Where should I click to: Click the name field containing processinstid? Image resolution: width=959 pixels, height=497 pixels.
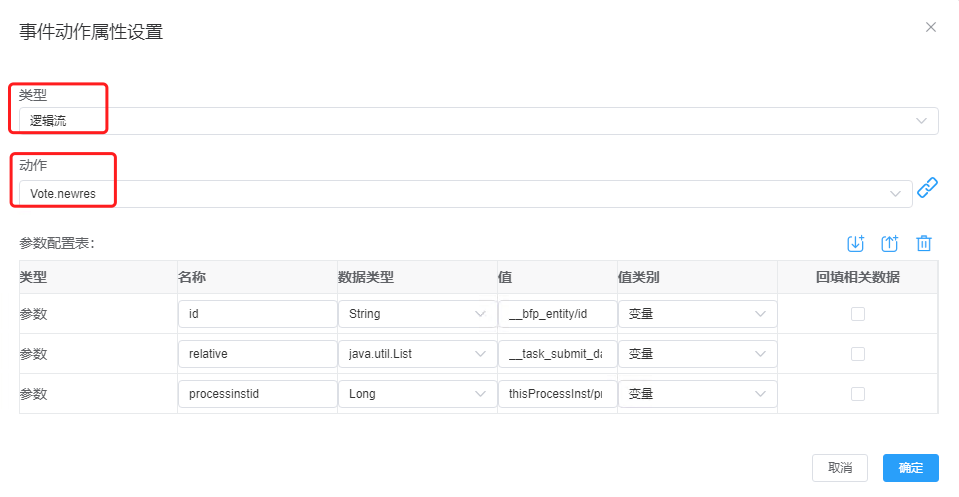(x=257, y=394)
